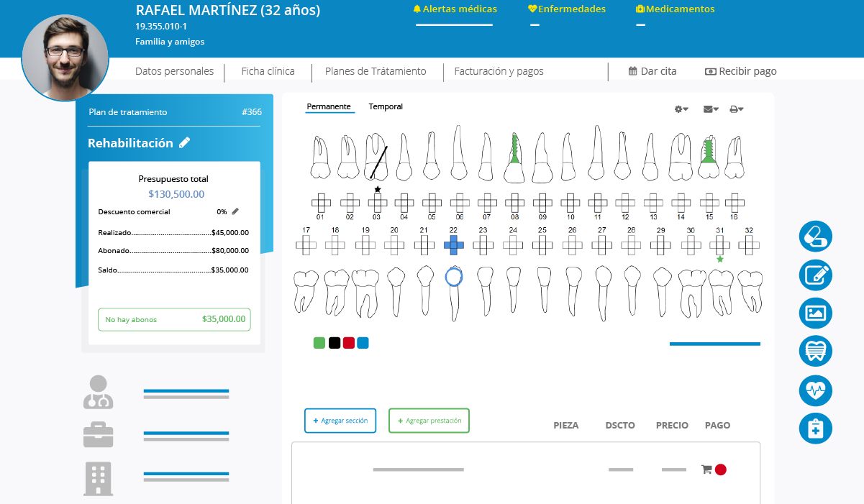This screenshot has height=504, width=864.
Task: Select the edit notes icon in right sidebar
Action: pyautogui.click(x=815, y=275)
